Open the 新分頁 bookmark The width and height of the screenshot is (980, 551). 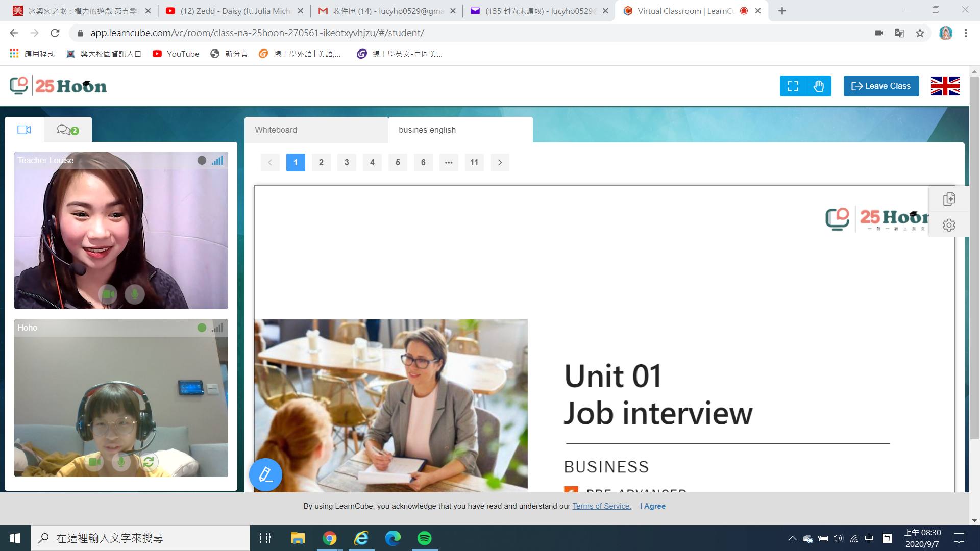[229, 54]
